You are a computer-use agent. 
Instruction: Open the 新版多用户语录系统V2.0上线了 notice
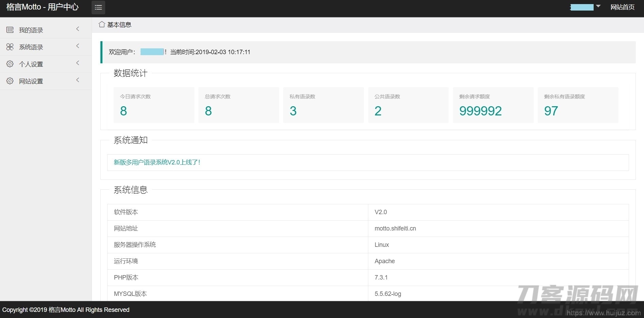coord(157,162)
